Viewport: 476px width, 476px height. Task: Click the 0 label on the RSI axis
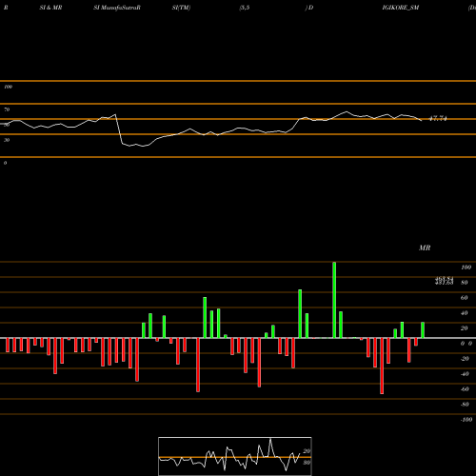coord(5,163)
